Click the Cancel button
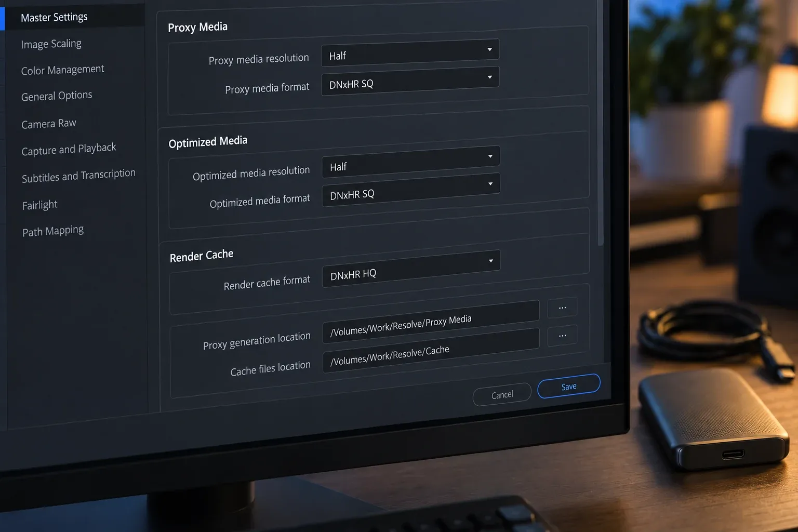Image resolution: width=798 pixels, height=532 pixels. 502,395
